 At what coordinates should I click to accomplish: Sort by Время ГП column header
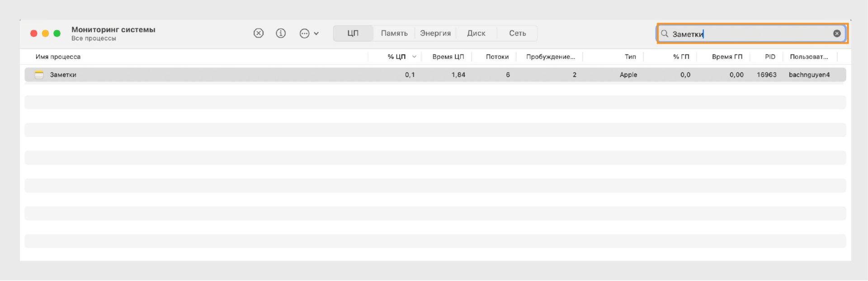point(727,57)
